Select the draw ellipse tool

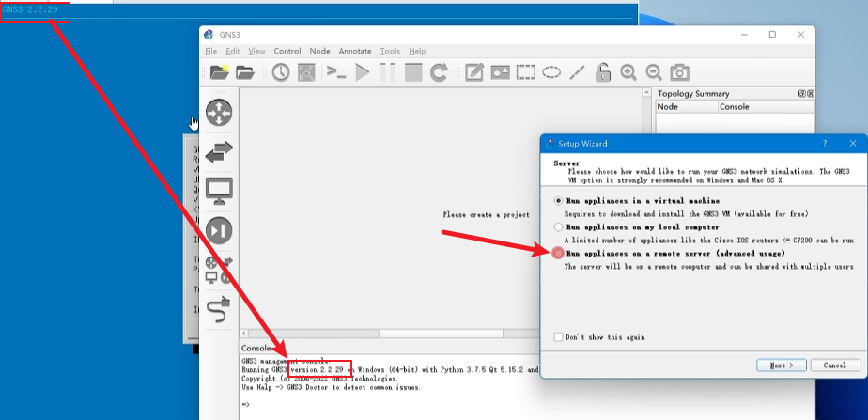(551, 72)
